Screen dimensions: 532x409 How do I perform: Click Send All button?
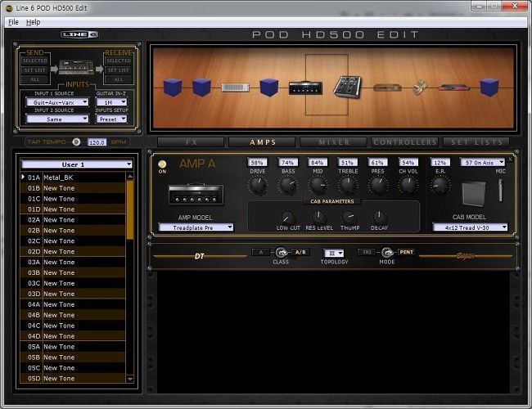(x=35, y=79)
